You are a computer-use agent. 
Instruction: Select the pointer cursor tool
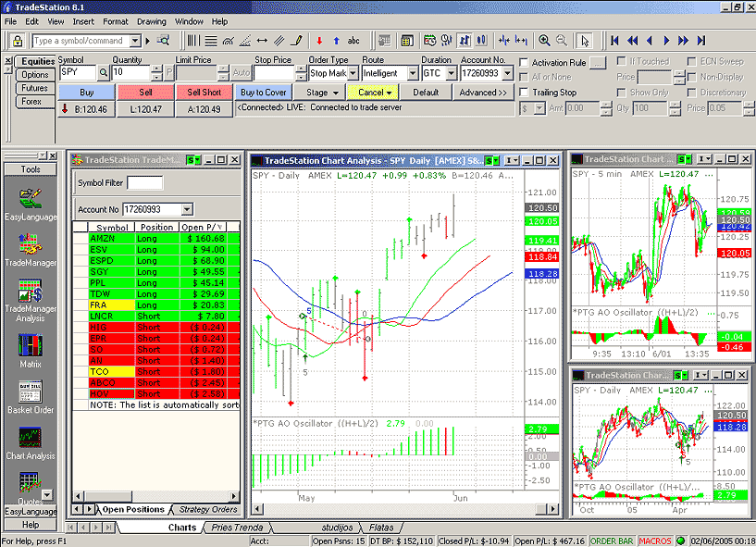click(x=585, y=41)
